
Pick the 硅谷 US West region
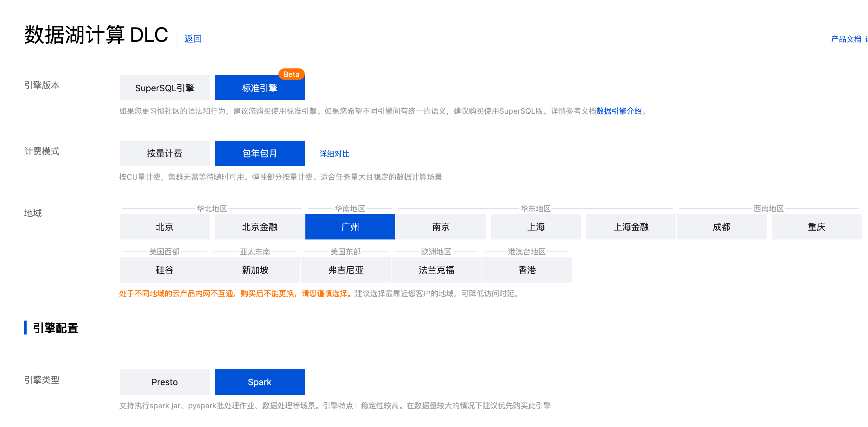coord(164,270)
